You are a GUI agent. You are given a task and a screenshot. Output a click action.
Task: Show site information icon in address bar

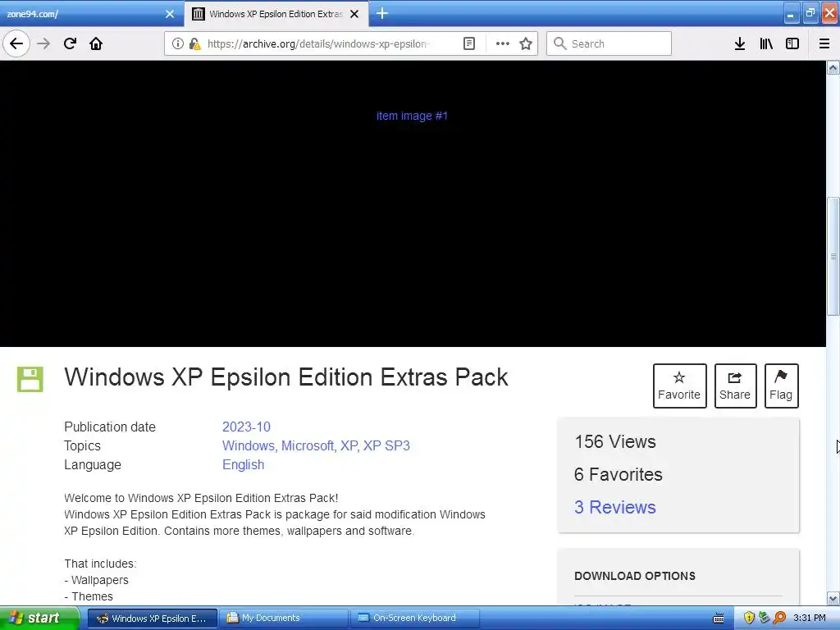click(x=178, y=43)
